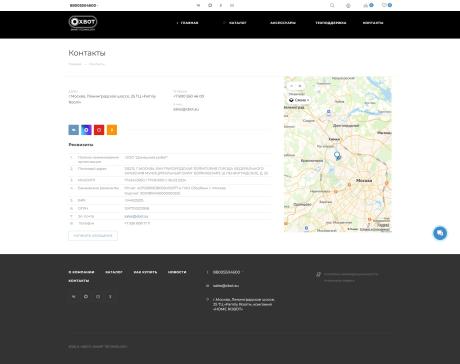Open the search icon in top bar
460x364 pixels.
(x=332, y=5)
